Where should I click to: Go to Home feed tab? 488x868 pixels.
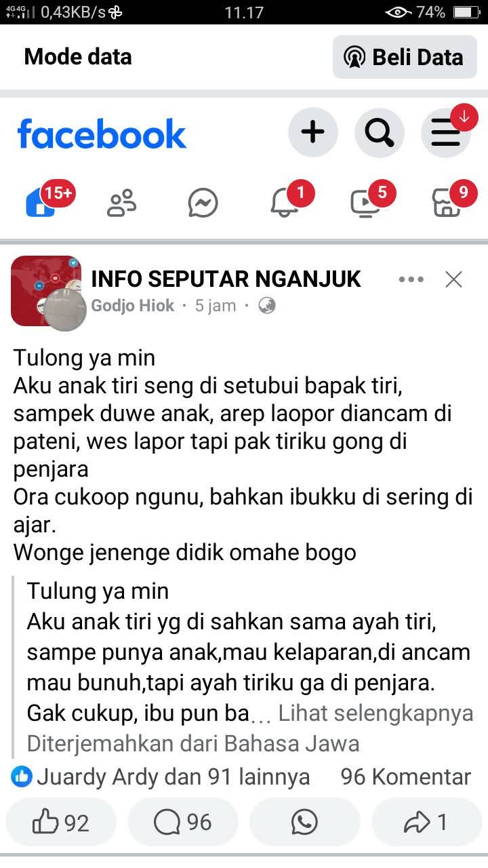coord(41,203)
